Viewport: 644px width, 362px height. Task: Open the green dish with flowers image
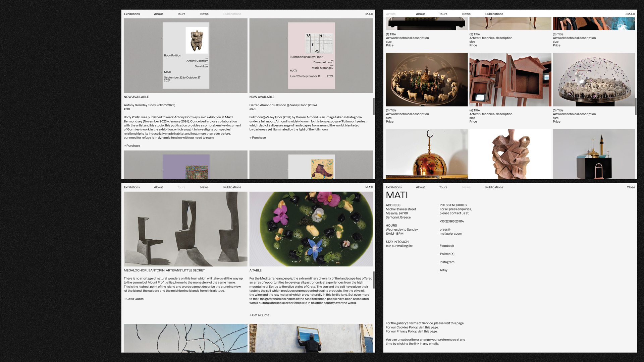311,229
